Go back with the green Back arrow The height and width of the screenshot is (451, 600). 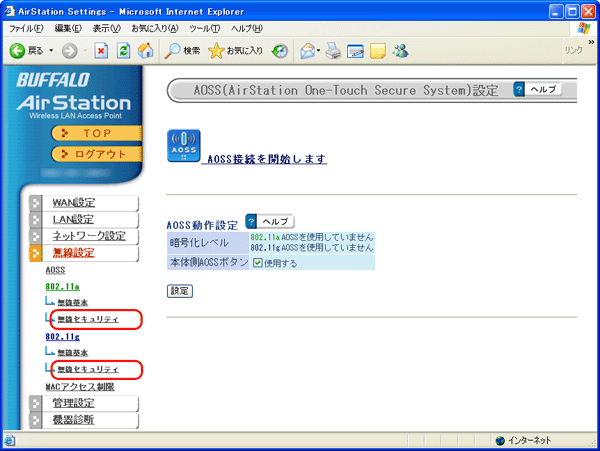[17, 51]
